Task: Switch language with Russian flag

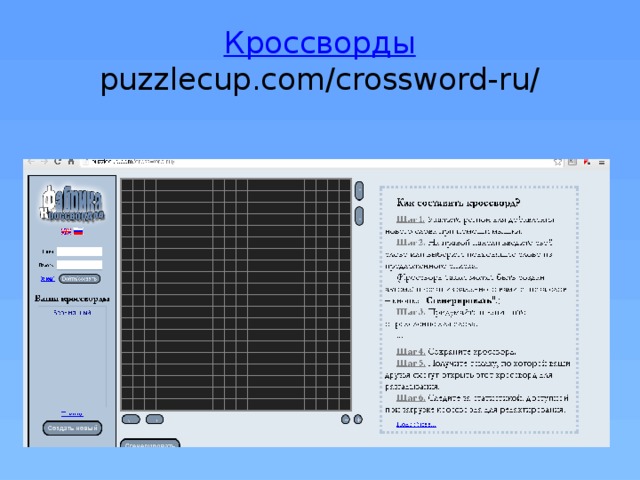Action: click(x=78, y=231)
